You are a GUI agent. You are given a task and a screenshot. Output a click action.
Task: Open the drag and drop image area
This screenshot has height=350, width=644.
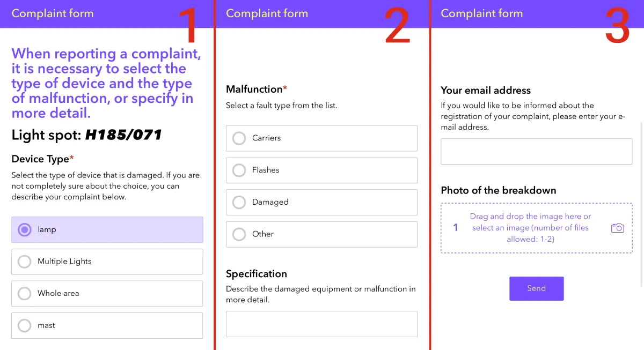point(530,227)
